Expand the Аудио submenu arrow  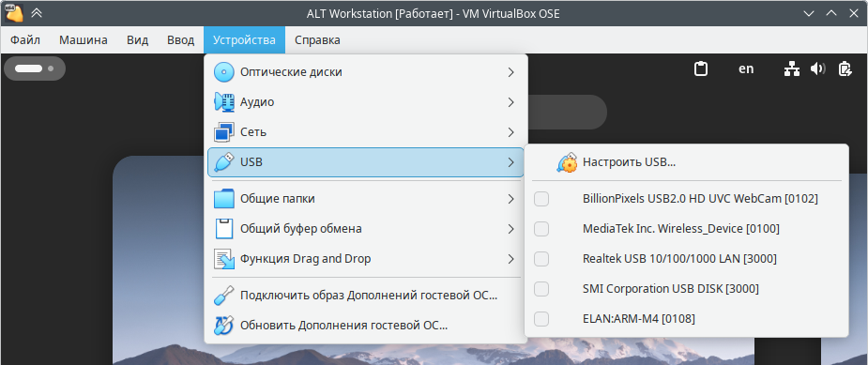tap(510, 102)
